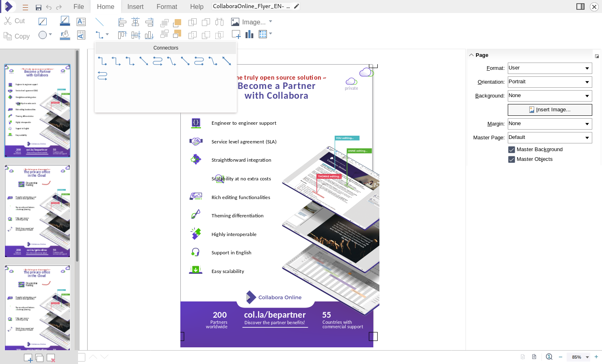Open the hamburger menu icon
The height and width of the screenshot is (364, 602).
(26, 7)
